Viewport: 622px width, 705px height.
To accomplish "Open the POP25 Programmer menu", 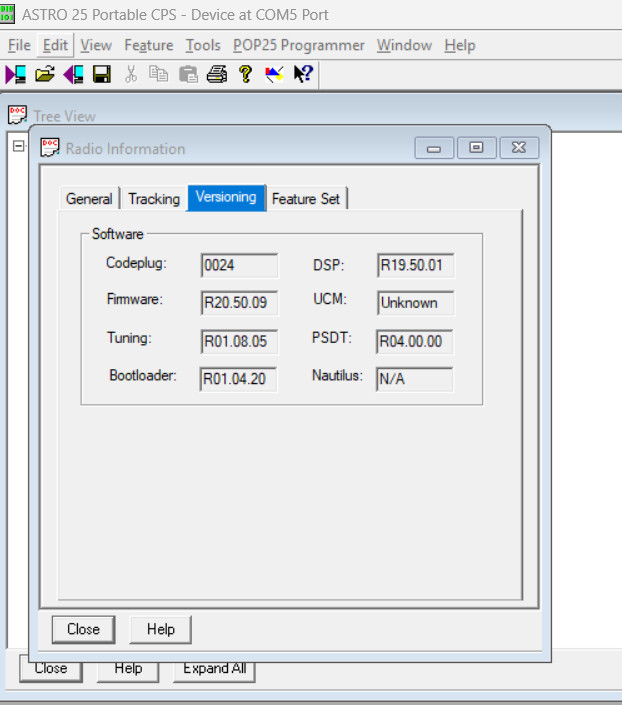I will pyautogui.click(x=298, y=45).
